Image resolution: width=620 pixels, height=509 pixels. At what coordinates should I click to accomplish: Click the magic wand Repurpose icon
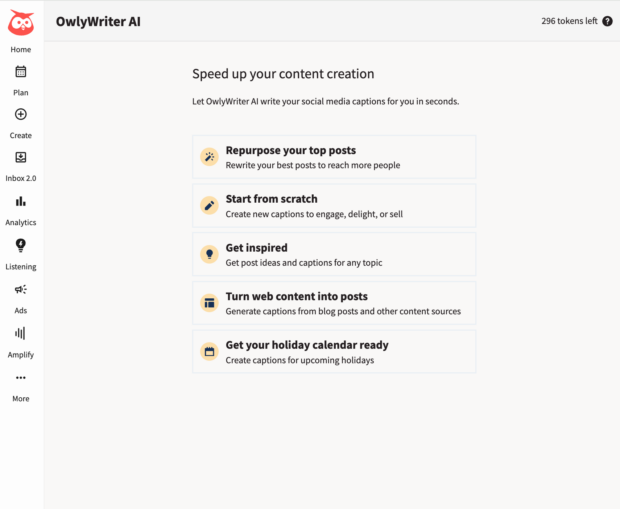[209, 157]
